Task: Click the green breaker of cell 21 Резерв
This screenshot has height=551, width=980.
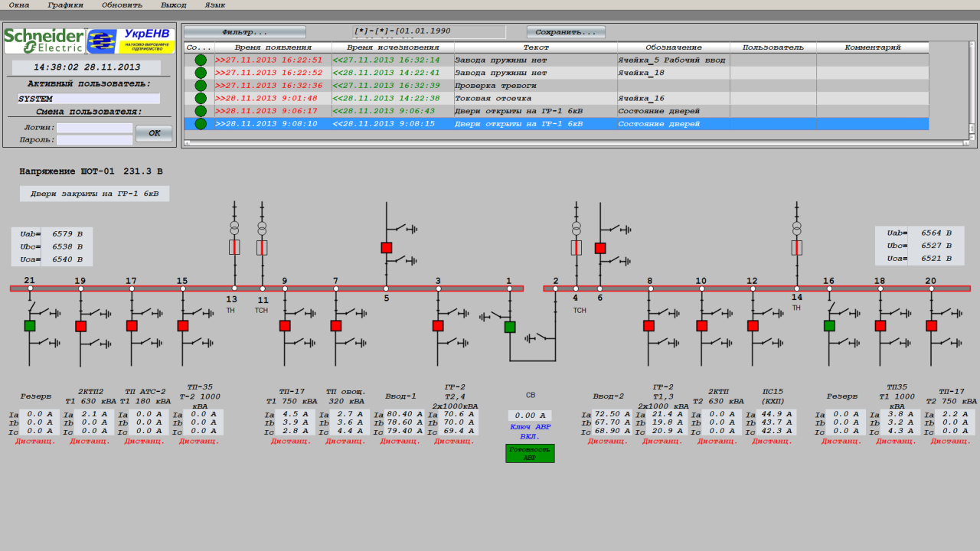Action: (x=30, y=326)
